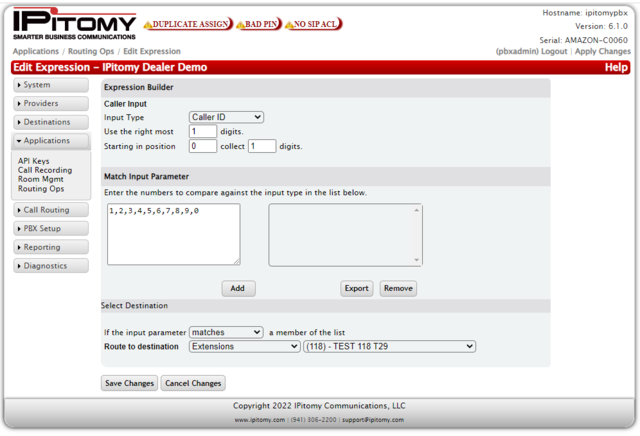Click the IPitomy logo
This screenshot has height=436, width=640.
click(x=73, y=24)
